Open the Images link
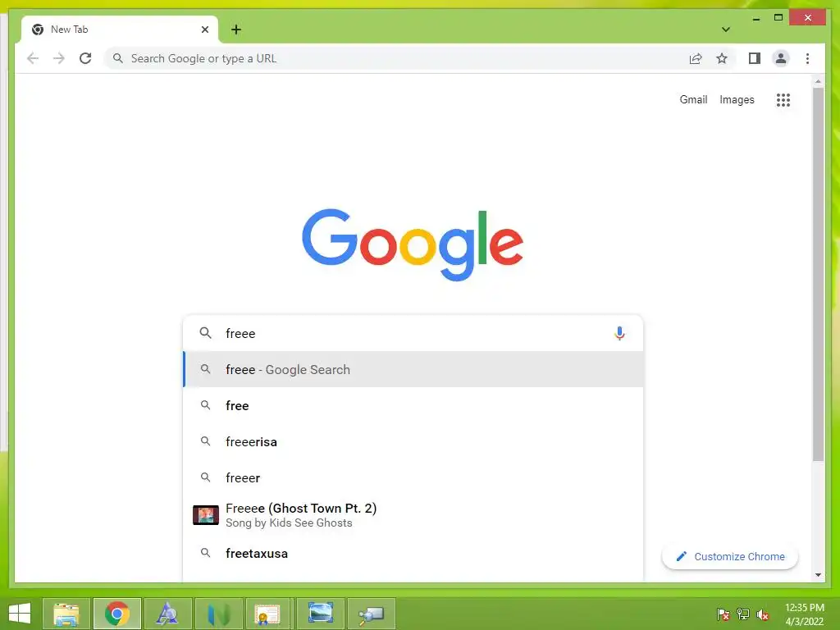This screenshot has height=630, width=840. 737,99
